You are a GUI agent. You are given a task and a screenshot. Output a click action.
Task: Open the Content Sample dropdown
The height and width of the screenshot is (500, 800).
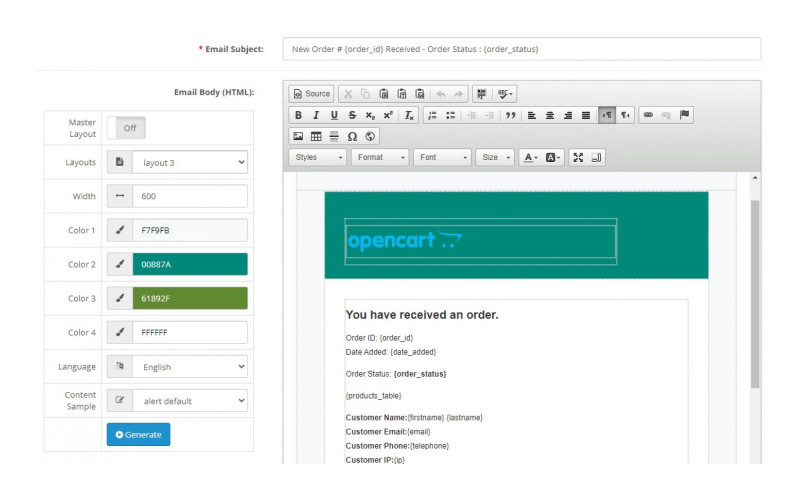(190, 401)
